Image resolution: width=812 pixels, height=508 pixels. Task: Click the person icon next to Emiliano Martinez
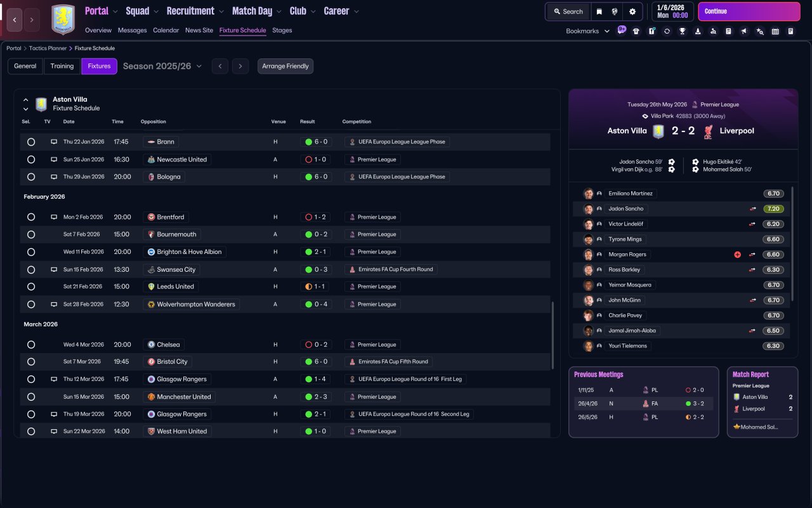click(x=599, y=194)
